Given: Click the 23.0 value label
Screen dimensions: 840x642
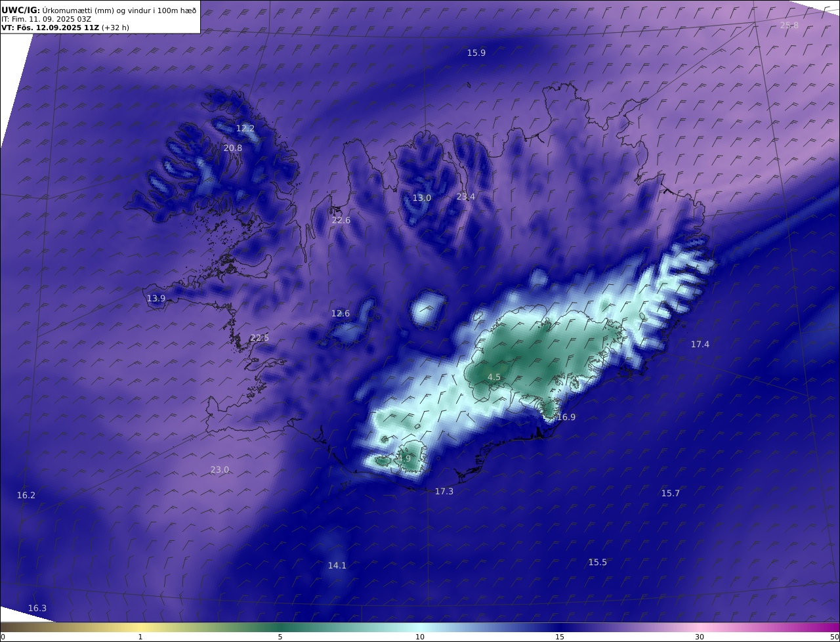Looking at the screenshot, I should click(220, 469).
